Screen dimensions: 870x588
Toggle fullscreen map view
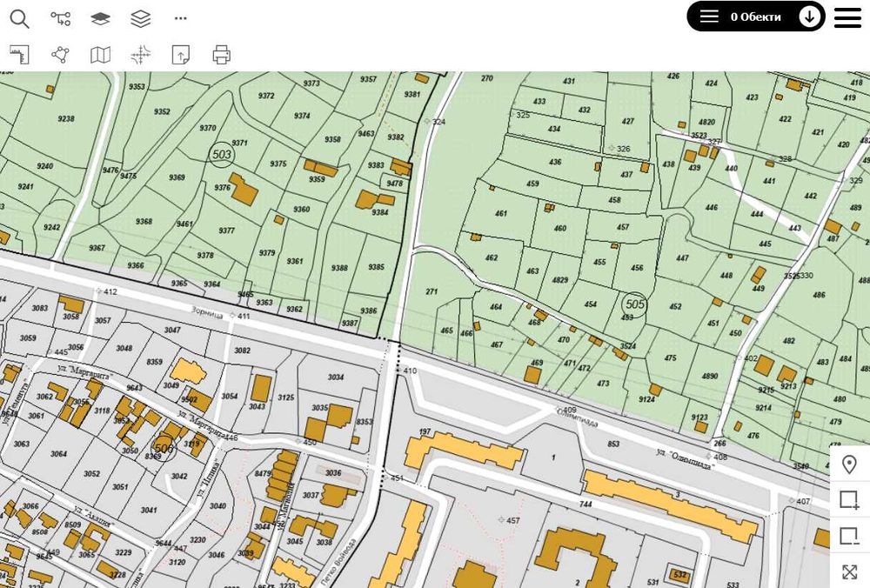click(849, 572)
